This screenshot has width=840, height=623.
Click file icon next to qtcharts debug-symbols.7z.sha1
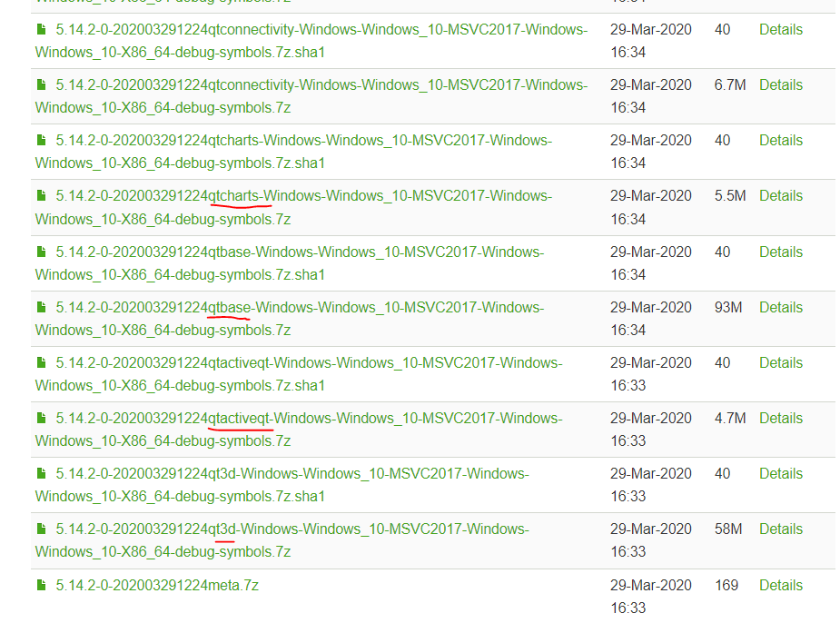41,141
